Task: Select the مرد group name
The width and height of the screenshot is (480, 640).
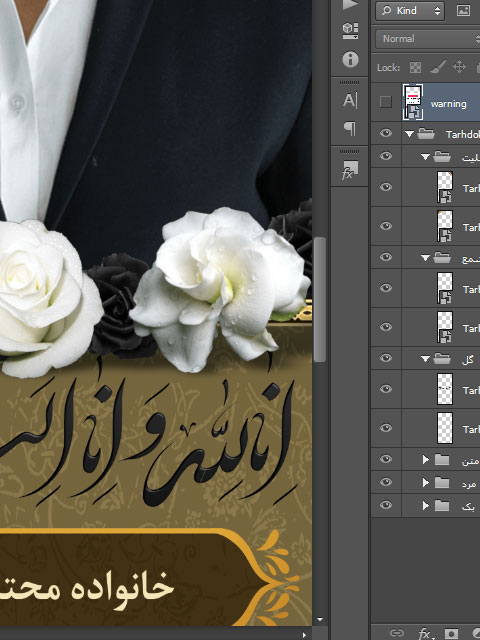Action: coord(469,484)
